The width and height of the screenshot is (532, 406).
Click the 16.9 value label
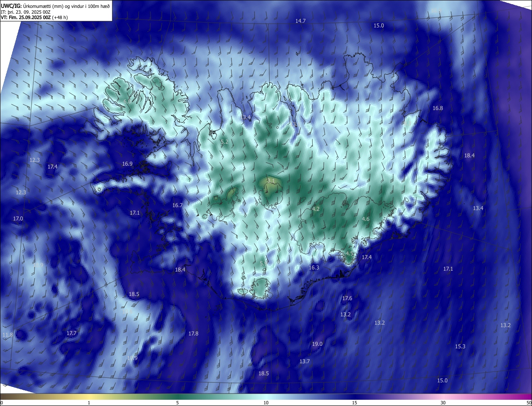point(127,164)
